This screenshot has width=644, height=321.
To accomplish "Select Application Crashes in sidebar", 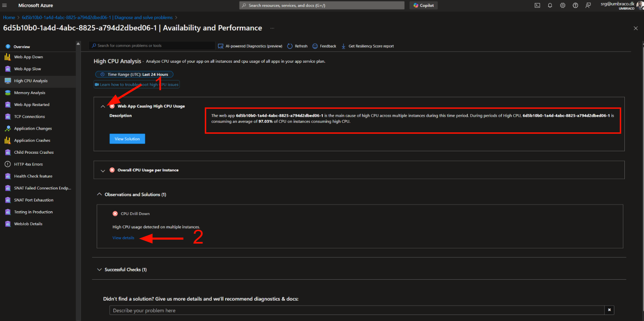I will click(32, 141).
